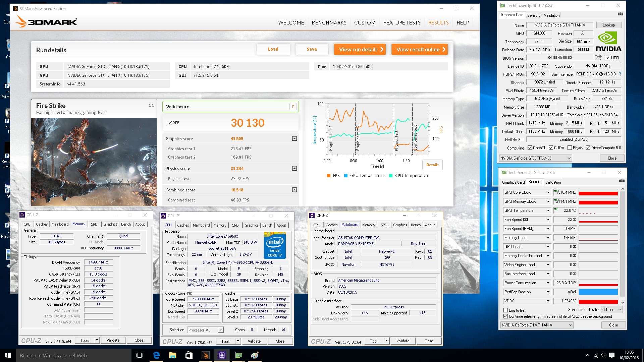This screenshot has height=362, width=644.
Task: Open the GPU selection dropdown in the GPU-Z Graphics Card window
Action: coord(535,158)
